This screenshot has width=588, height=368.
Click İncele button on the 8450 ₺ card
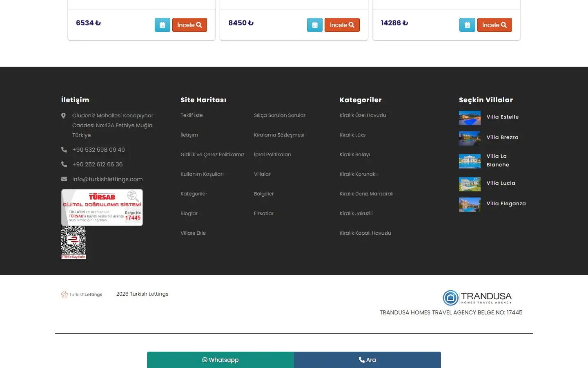point(342,25)
